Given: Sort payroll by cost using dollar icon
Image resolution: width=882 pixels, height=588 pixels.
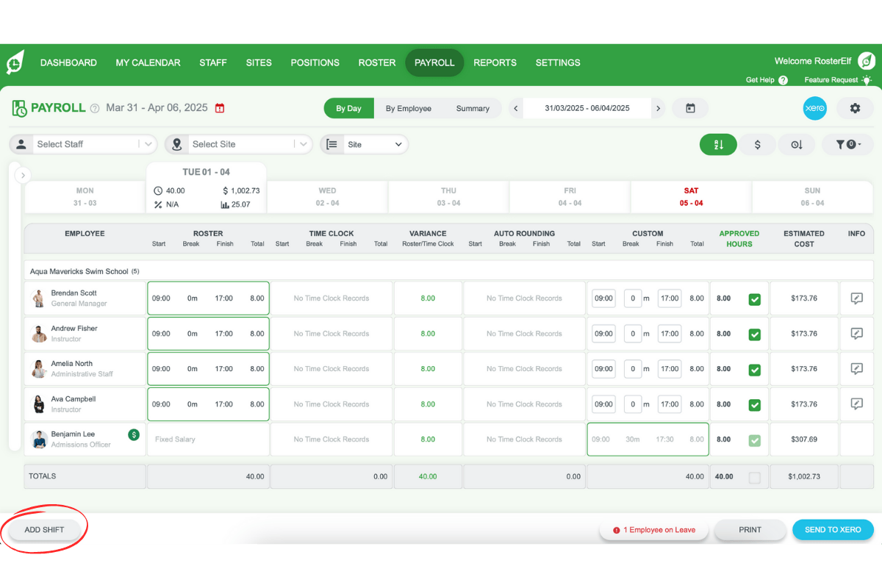Looking at the screenshot, I should click(x=758, y=144).
